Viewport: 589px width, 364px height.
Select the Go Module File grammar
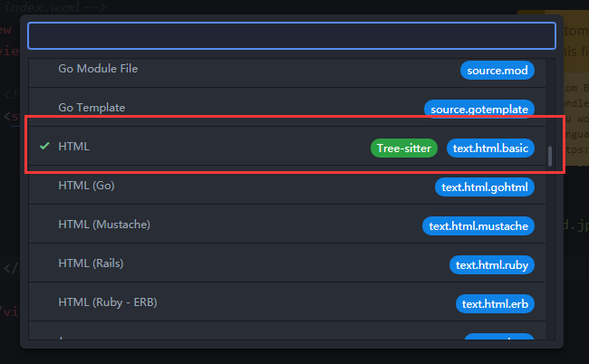point(287,70)
